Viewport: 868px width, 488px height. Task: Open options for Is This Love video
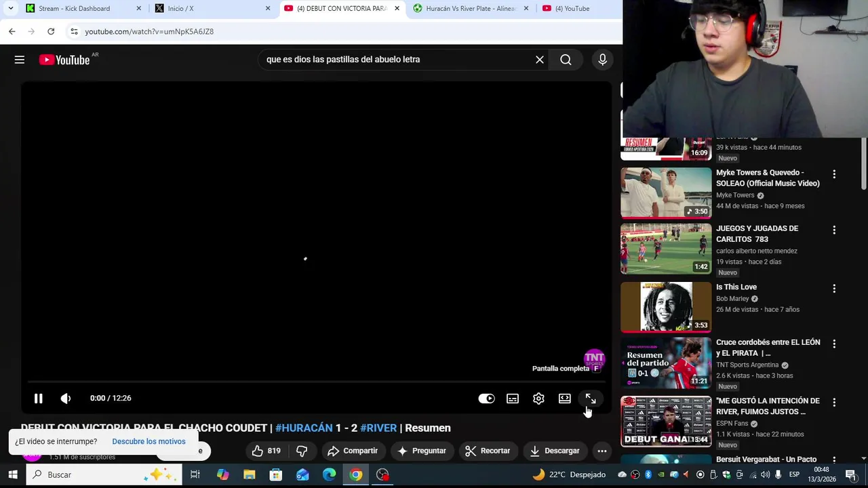coord(834,289)
